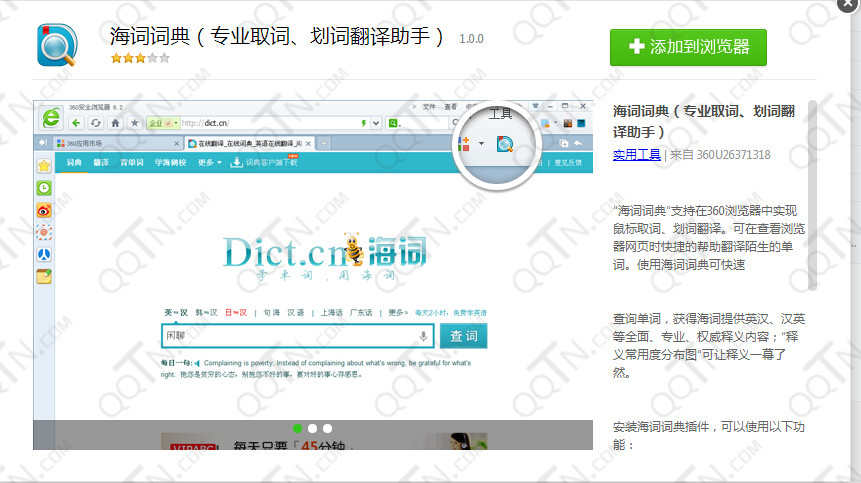Select the first green carousel dot

pos(298,428)
